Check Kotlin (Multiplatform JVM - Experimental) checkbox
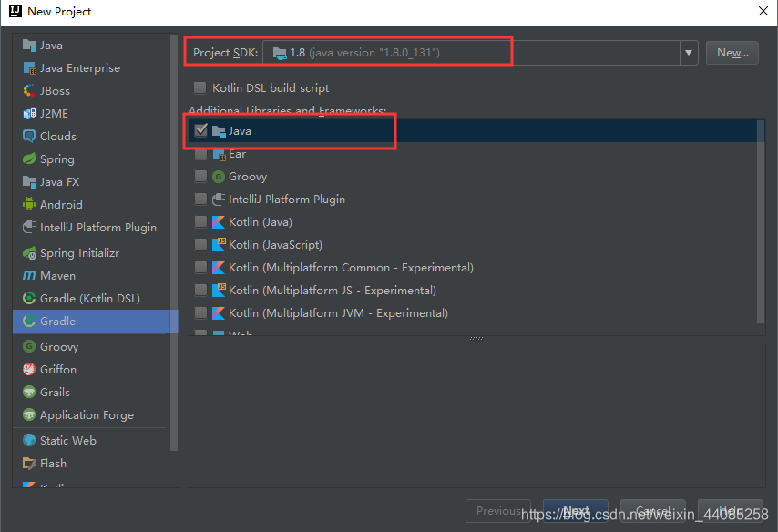This screenshot has width=778, height=532. coord(201,312)
